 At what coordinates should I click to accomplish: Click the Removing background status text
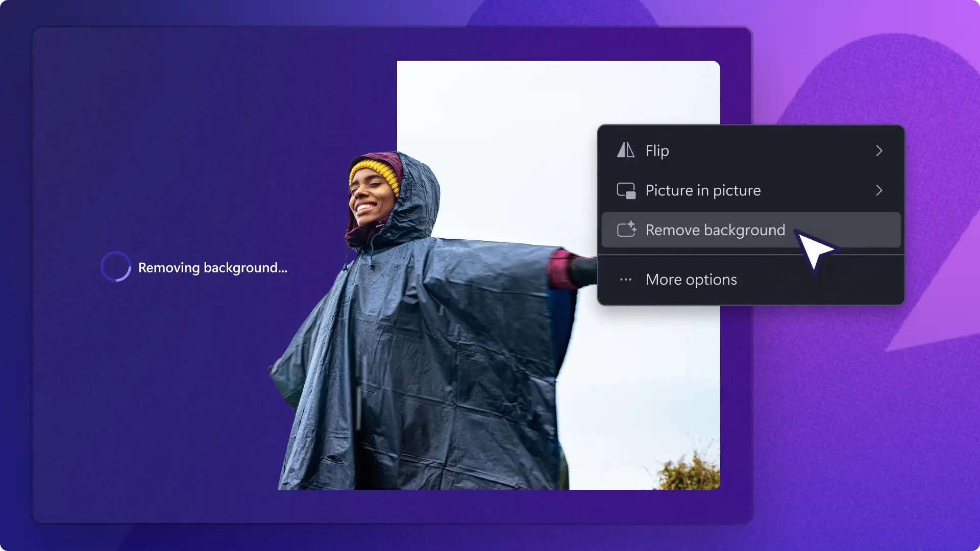pos(213,267)
